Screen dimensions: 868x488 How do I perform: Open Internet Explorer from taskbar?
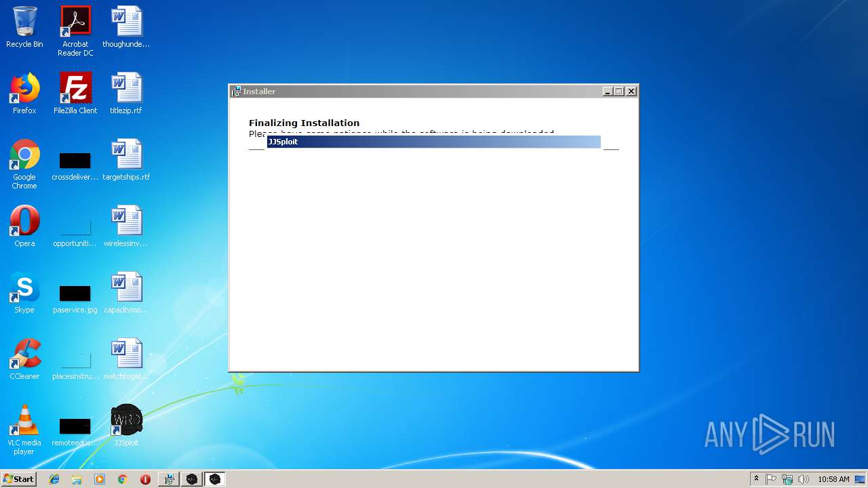[x=54, y=479]
